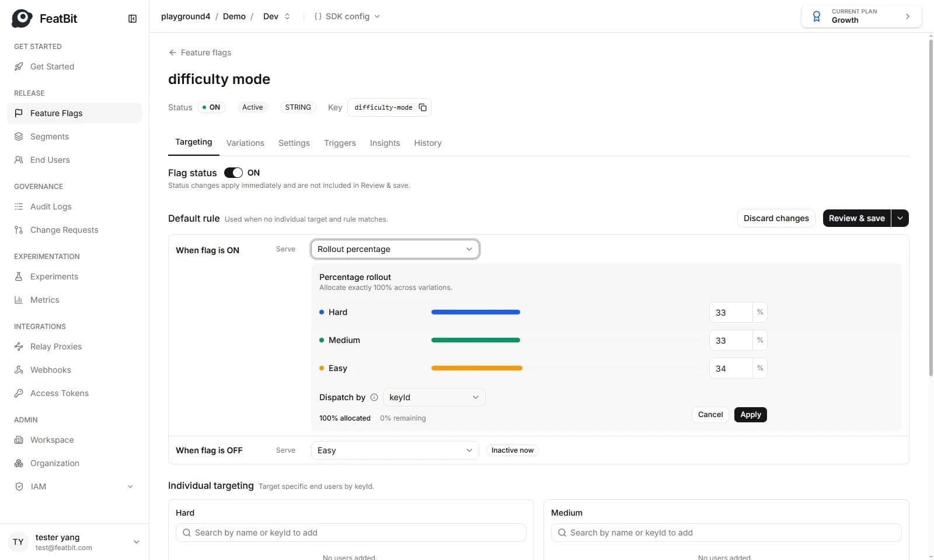The height and width of the screenshot is (560, 934).
Task: Open Audit Logs in the sidebar
Action: pyautogui.click(x=75, y=206)
